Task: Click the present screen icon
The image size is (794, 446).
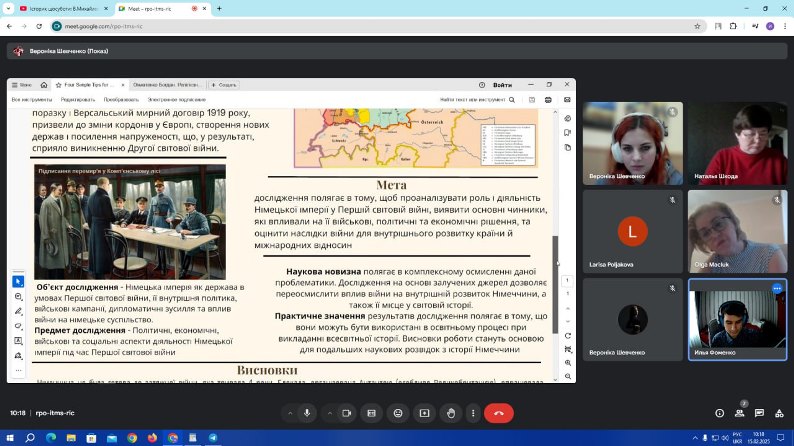Action: (x=424, y=413)
